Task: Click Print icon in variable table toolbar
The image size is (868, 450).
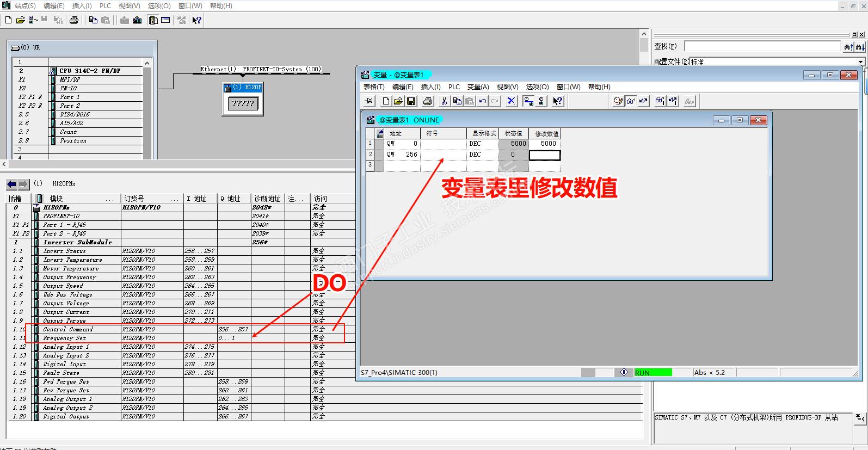Action: (428, 101)
